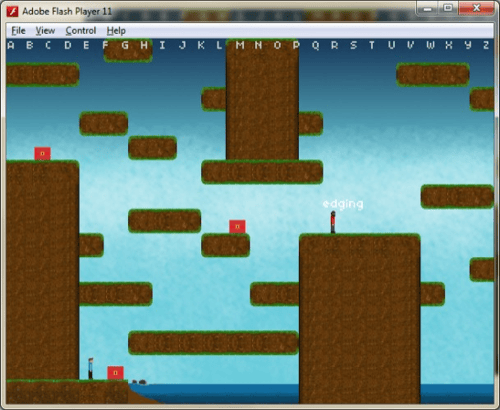Open the View menu
Viewport: 500px width, 410px height.
[45, 31]
